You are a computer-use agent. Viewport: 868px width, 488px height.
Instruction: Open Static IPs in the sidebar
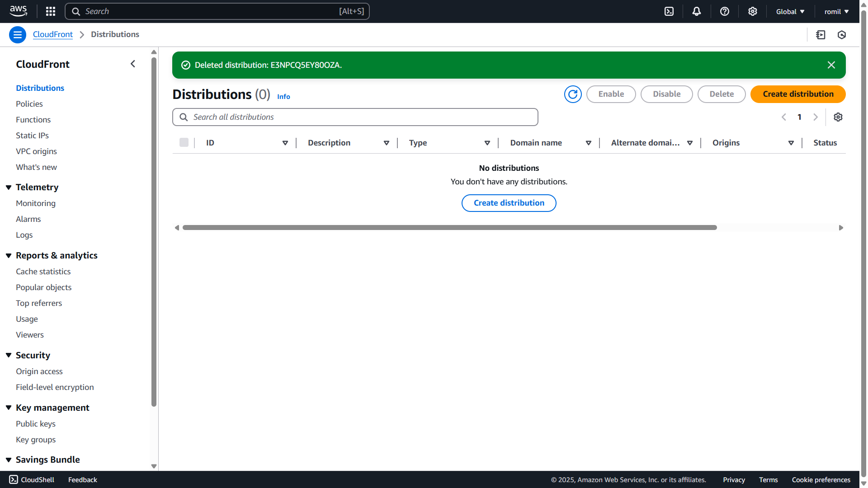(x=32, y=136)
